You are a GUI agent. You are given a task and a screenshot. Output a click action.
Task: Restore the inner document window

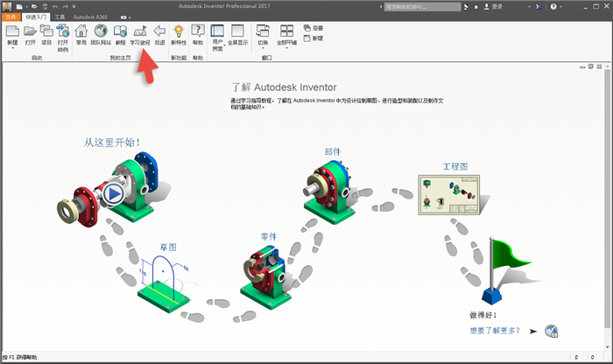click(591, 66)
